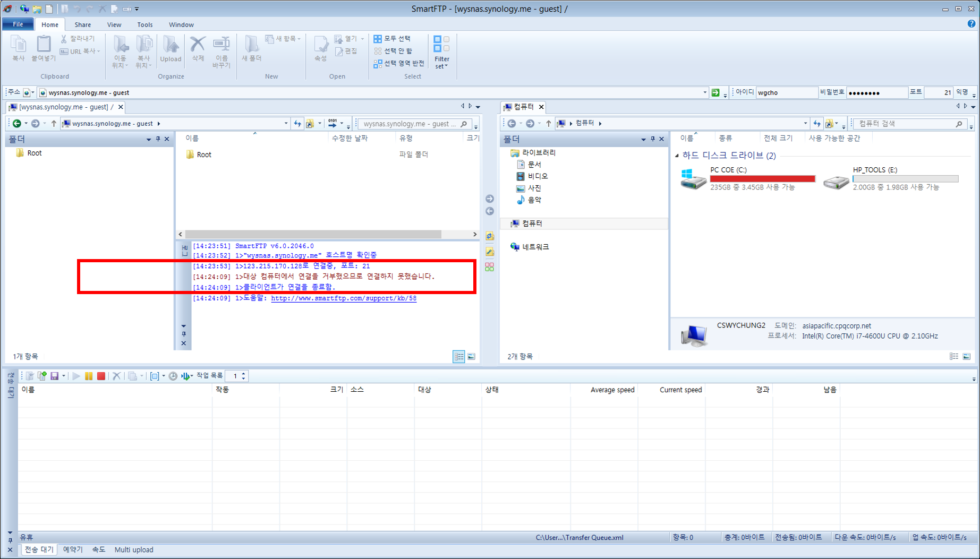Stop the transfer queue with red stop button
This screenshot has height=559, width=980.
pos(101,376)
